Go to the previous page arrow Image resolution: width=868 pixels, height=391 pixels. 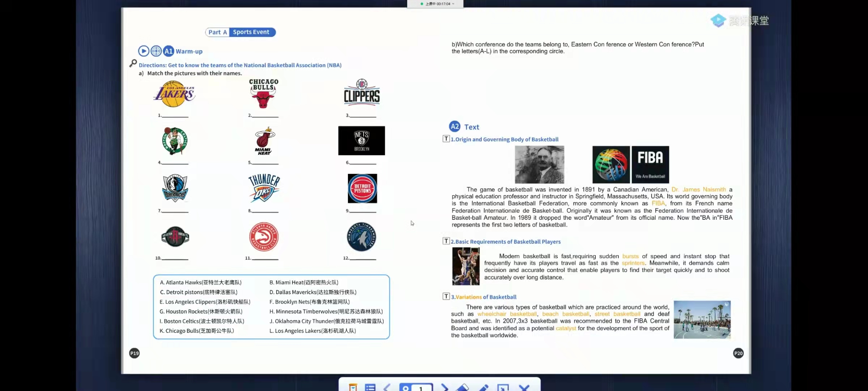tap(387, 387)
